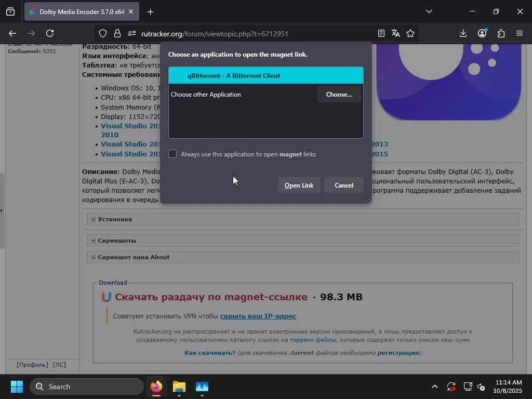Viewport: 532px width, 399px height.
Task: Select qBittorrent - A Bittorrent Client entry
Action: pos(265,75)
